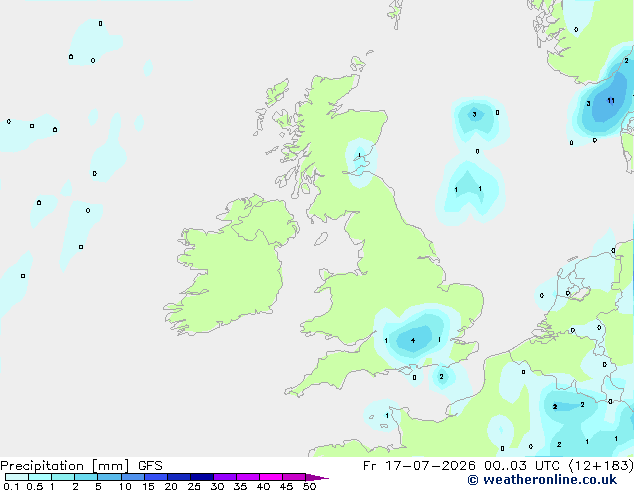Screen dimensions: 634x490
Task: Click the '00..03 UTC' time text
Action: 522,466
